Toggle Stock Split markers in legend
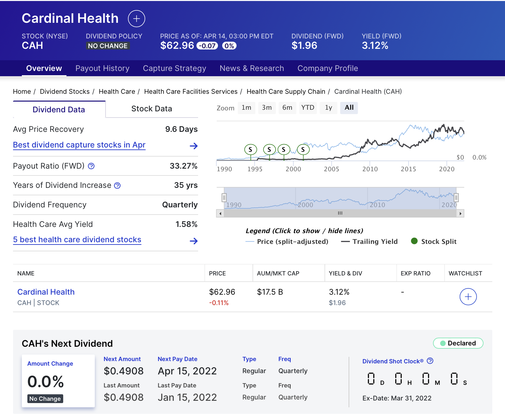505x420 pixels. coord(434,241)
